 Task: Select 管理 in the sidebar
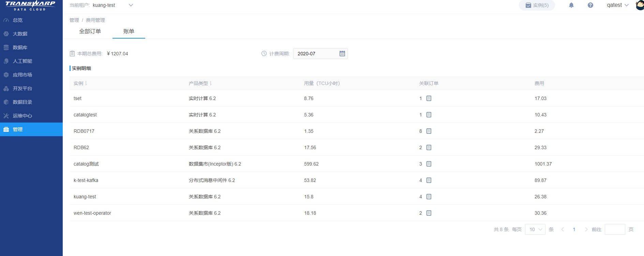pos(31,129)
